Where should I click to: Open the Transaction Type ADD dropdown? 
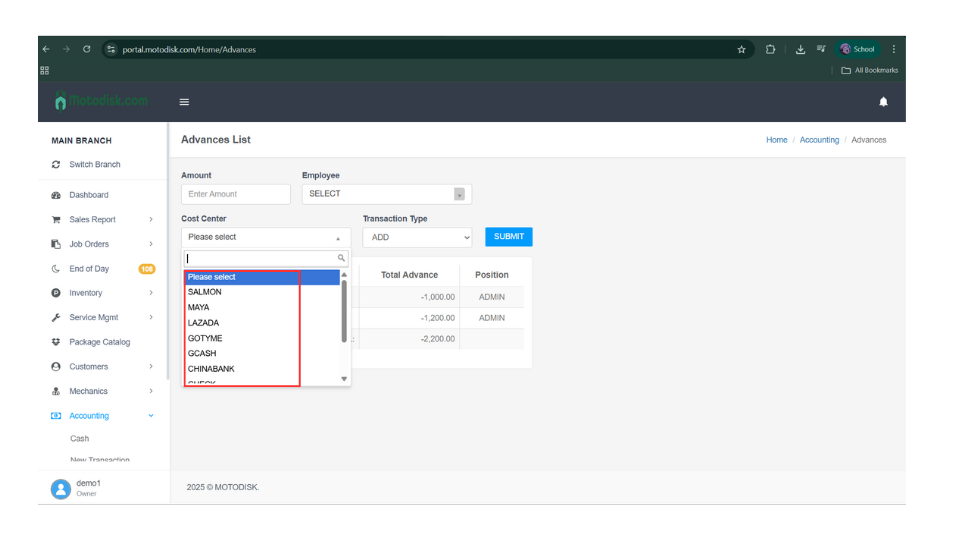click(x=416, y=237)
